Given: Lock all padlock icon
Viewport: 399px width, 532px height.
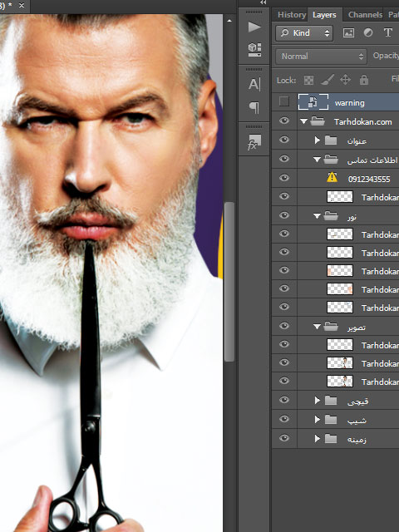Looking at the screenshot, I should point(364,80).
